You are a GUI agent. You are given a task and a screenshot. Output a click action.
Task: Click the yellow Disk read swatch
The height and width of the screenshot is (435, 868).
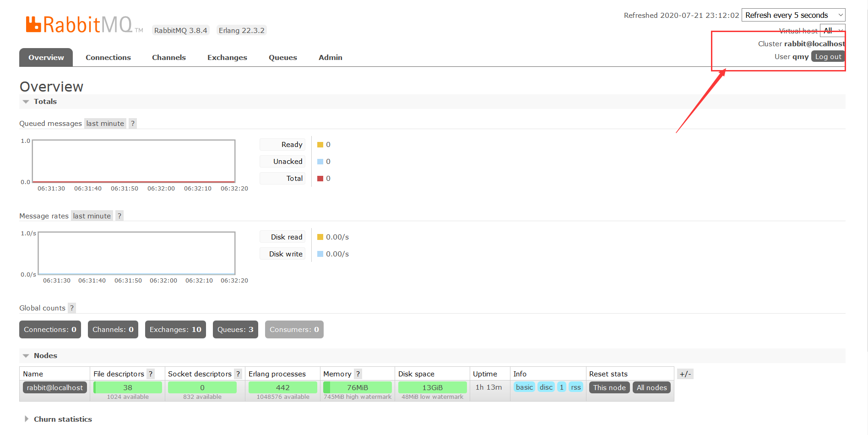coord(320,237)
